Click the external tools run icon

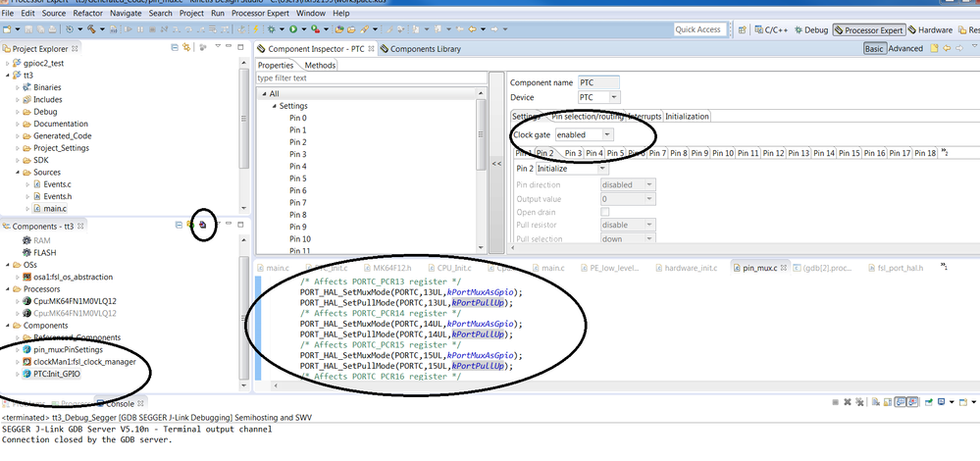point(315,29)
